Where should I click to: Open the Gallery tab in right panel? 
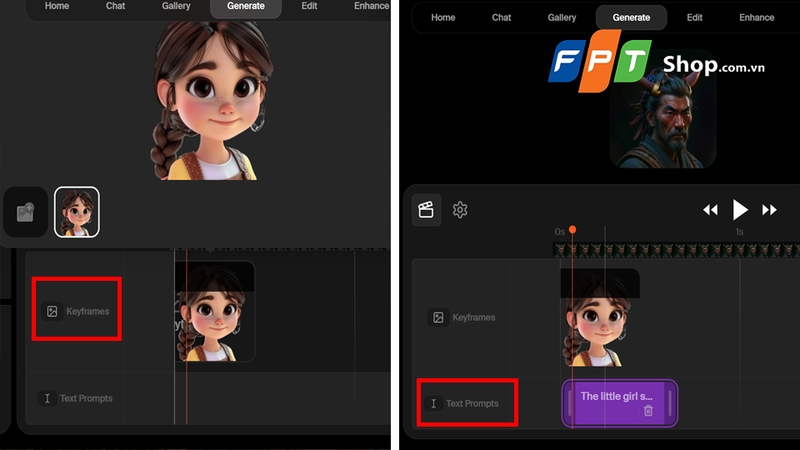(562, 17)
